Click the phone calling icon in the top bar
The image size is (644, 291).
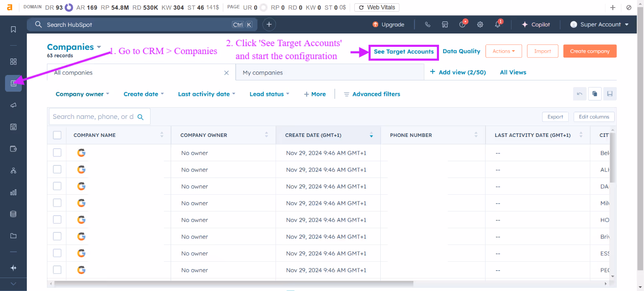click(427, 24)
